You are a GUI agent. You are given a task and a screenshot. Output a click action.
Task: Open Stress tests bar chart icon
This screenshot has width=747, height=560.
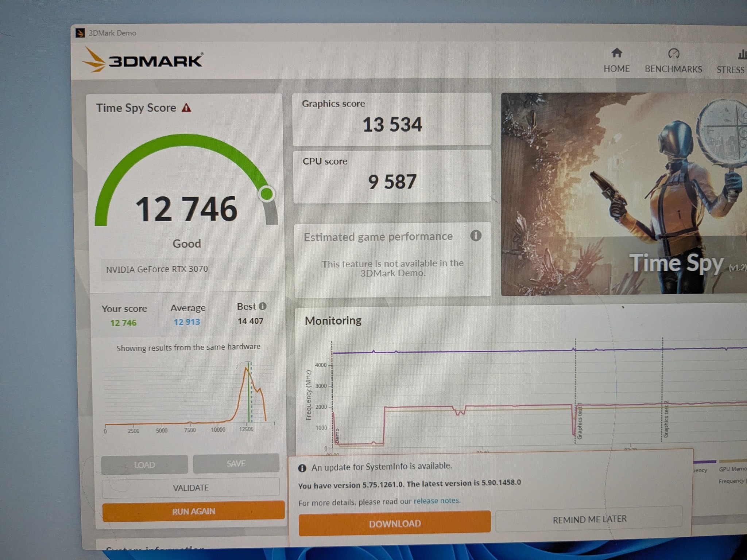click(x=742, y=54)
